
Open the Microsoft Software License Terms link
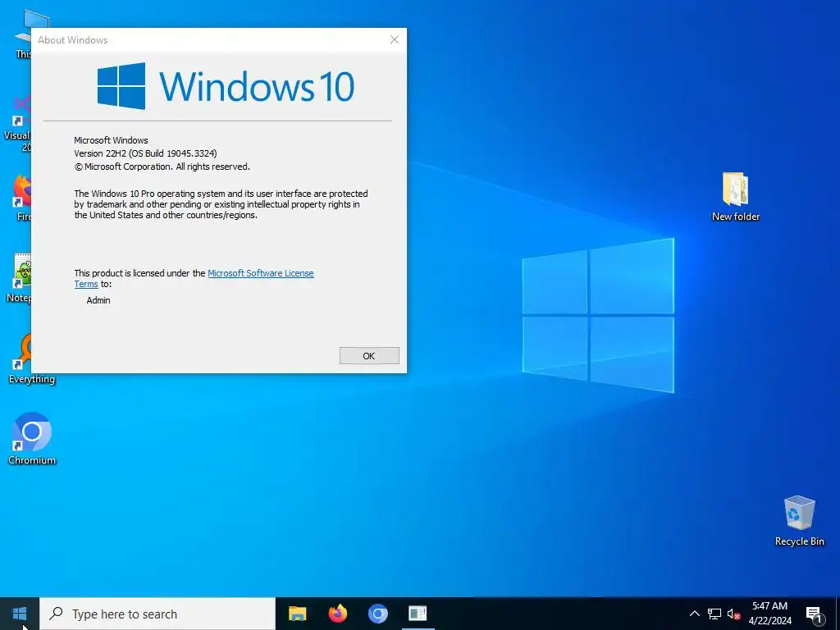tap(260, 273)
